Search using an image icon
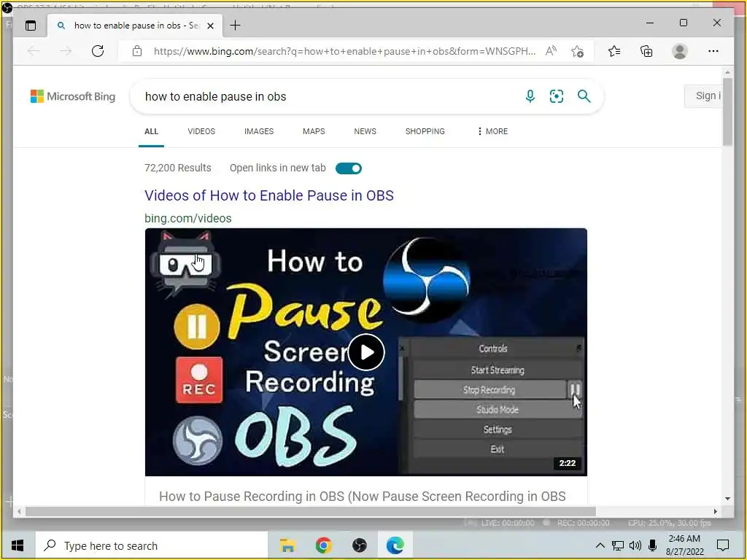This screenshot has height=560, width=747. tap(557, 96)
